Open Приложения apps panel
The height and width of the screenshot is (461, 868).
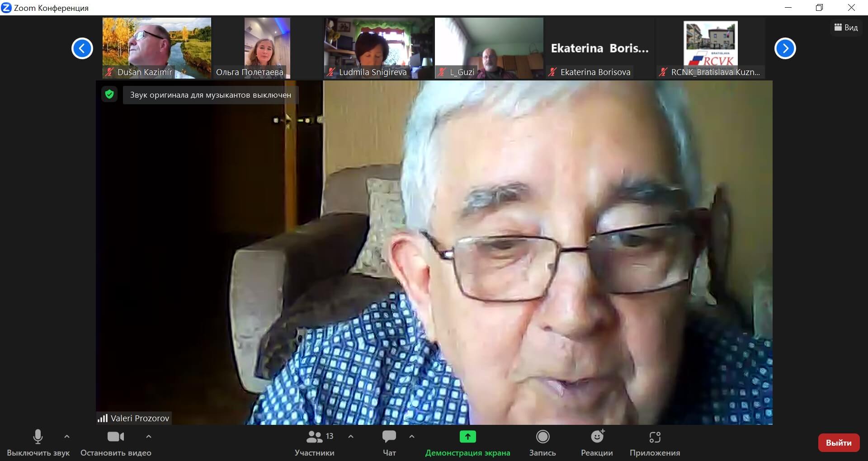click(x=655, y=443)
